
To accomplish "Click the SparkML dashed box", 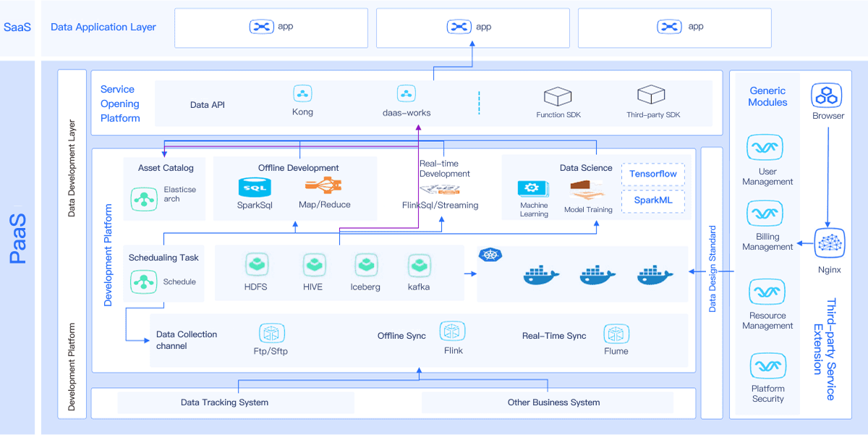I will point(652,200).
